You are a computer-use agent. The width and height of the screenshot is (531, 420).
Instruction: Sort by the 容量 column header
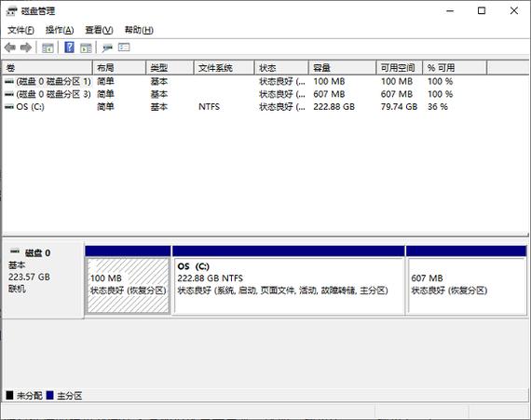[343, 68]
